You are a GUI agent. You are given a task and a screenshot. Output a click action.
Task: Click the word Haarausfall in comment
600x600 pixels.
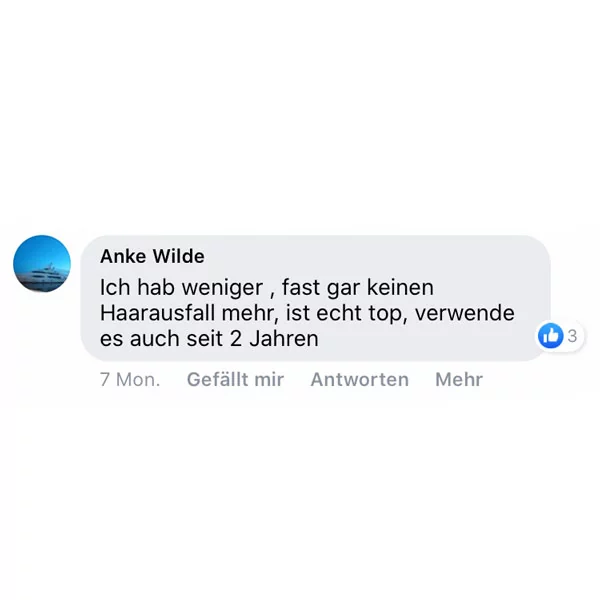(157, 313)
